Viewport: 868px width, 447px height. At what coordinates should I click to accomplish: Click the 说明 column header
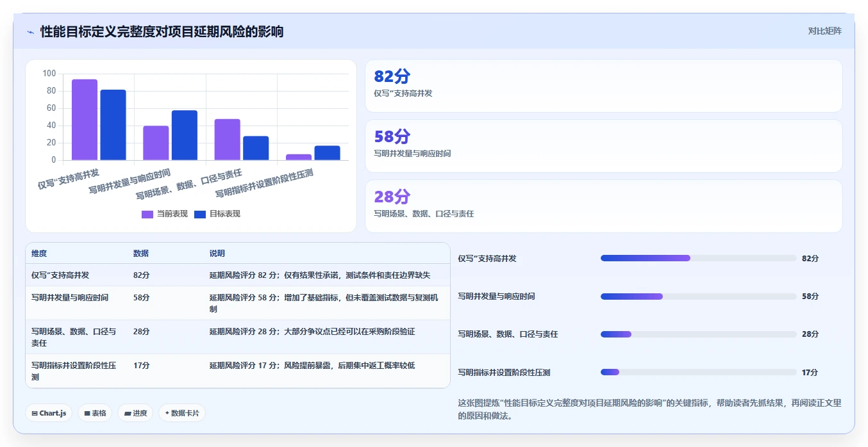(217, 254)
